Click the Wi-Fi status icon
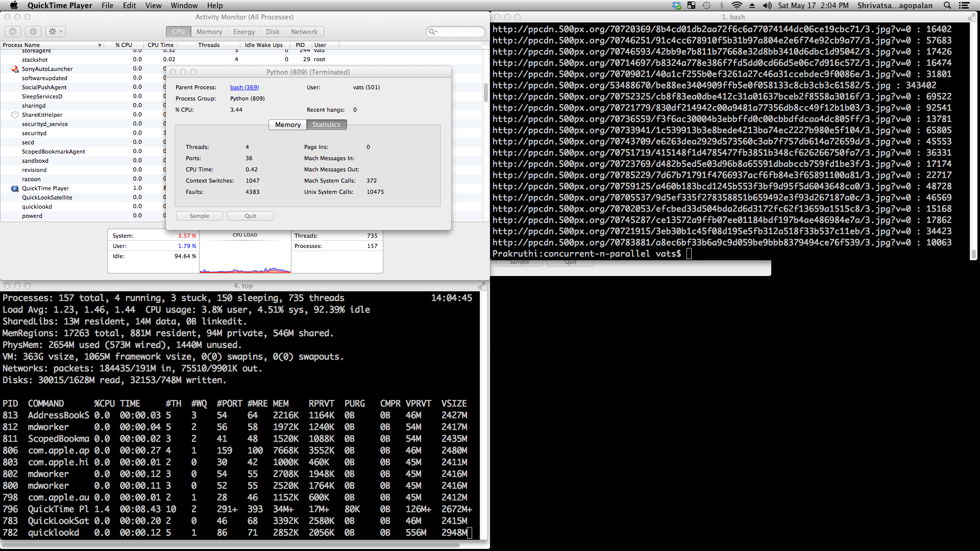The height and width of the screenshot is (551, 980). [737, 6]
